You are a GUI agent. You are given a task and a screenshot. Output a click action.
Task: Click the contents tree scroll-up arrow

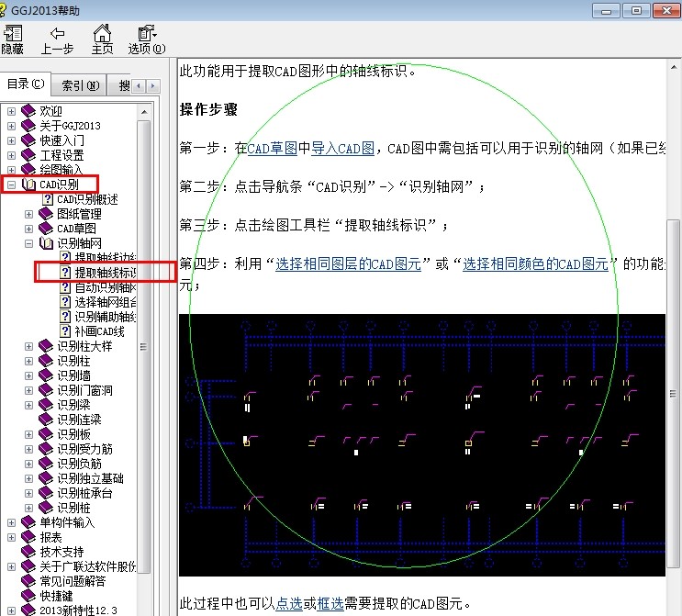click(x=144, y=112)
